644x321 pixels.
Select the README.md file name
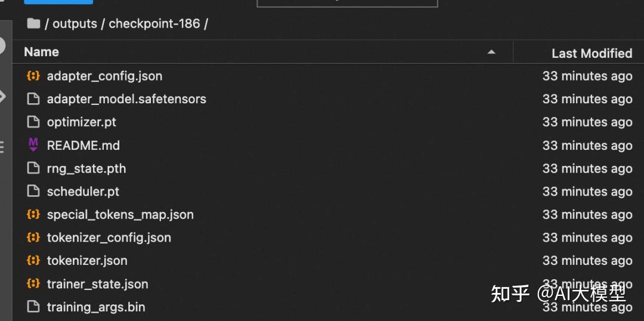coord(83,146)
